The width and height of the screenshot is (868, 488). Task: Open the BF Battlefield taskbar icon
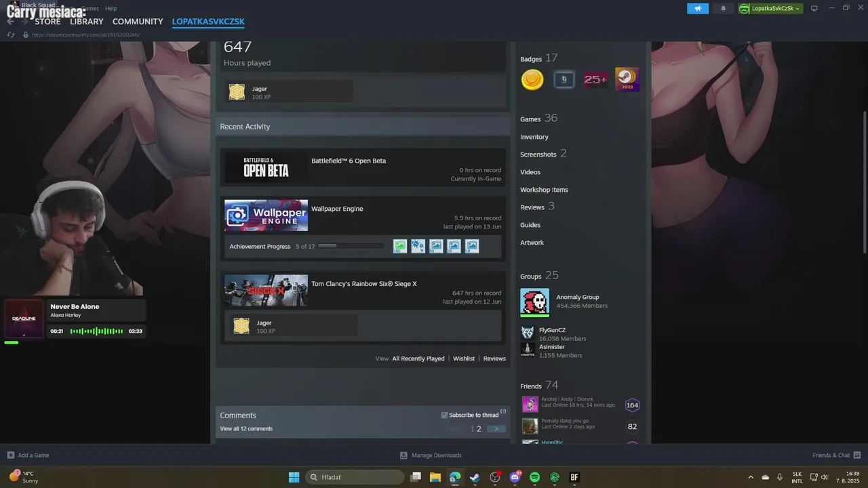coord(574,477)
